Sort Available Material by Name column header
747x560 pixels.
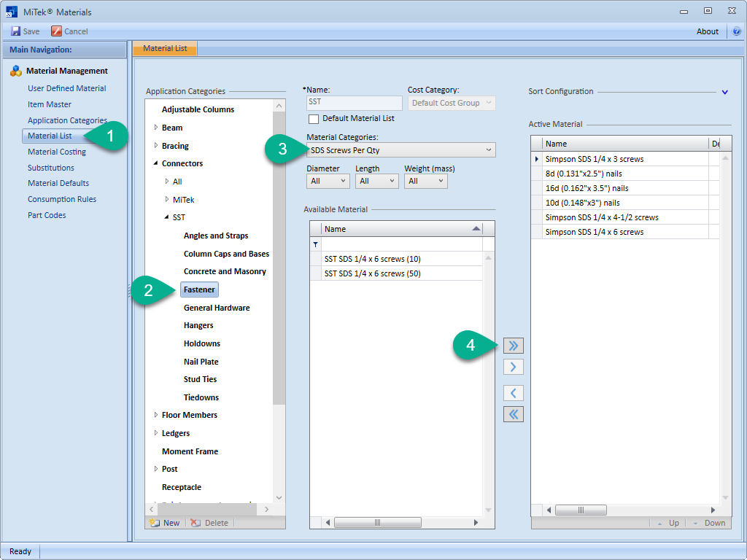(402, 229)
